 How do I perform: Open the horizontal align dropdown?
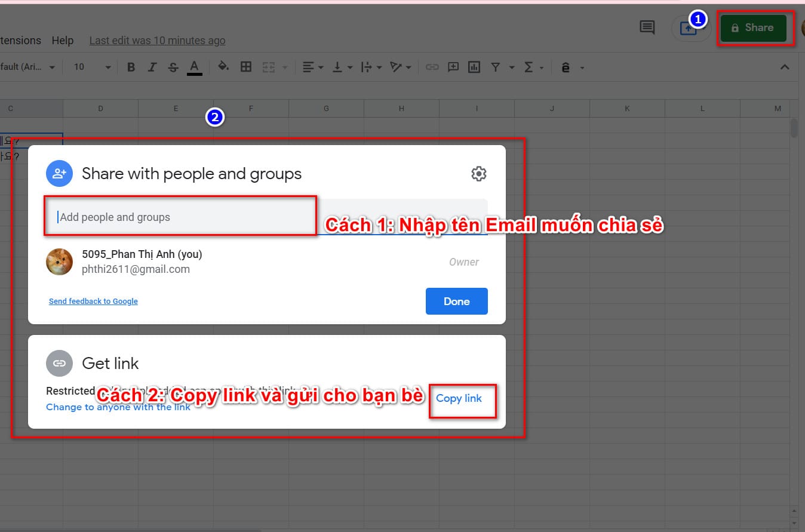[x=312, y=67]
